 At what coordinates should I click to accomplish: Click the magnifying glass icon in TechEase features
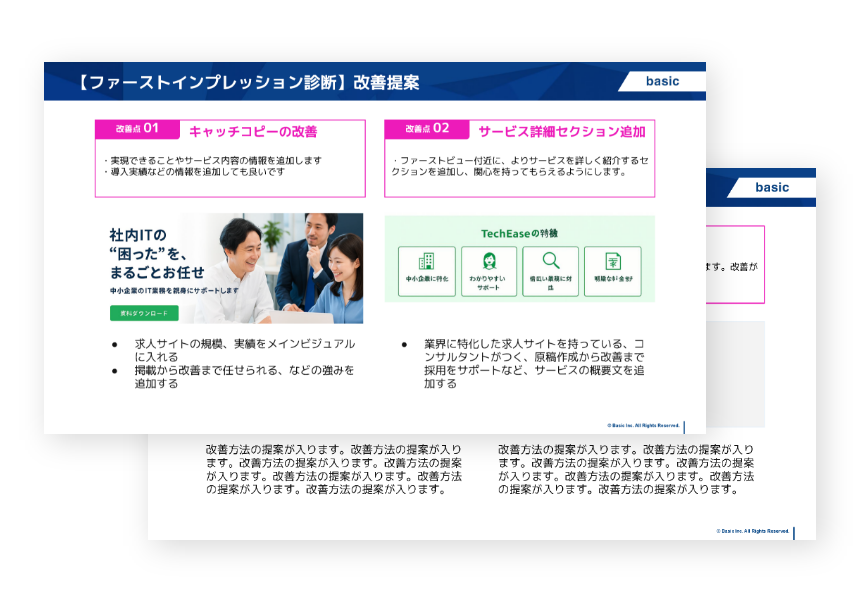[x=551, y=262]
